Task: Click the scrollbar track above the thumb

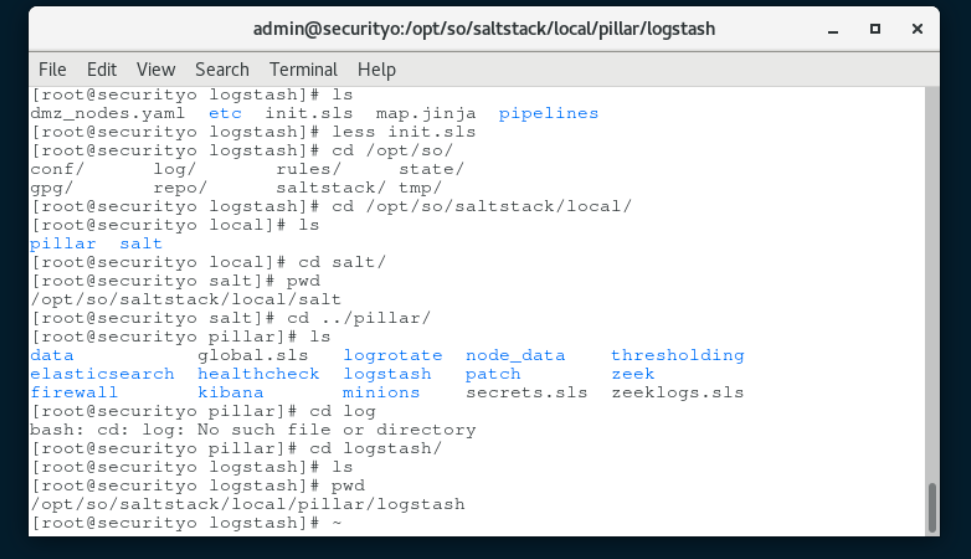Action: [932, 285]
